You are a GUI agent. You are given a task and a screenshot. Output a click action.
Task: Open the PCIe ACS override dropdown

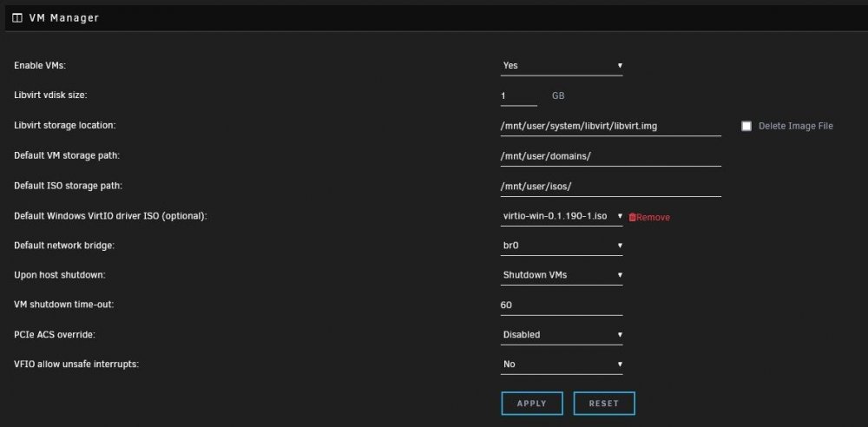point(562,335)
